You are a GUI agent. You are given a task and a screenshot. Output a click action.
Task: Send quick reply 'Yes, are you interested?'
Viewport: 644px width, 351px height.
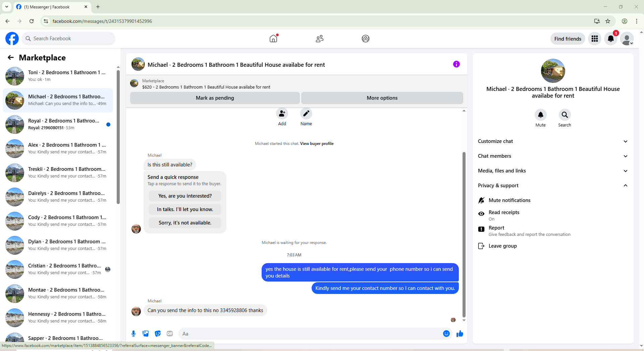click(x=185, y=196)
